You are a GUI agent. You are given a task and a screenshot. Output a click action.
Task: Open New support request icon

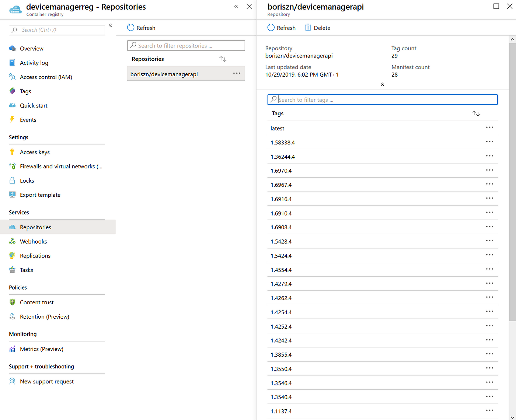coord(12,381)
